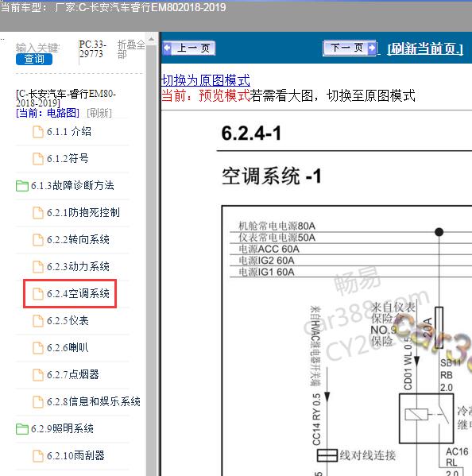Click the document icon beside 6.2.4空调系统
Image resolution: width=472 pixels, height=476 pixels.
click(x=38, y=293)
